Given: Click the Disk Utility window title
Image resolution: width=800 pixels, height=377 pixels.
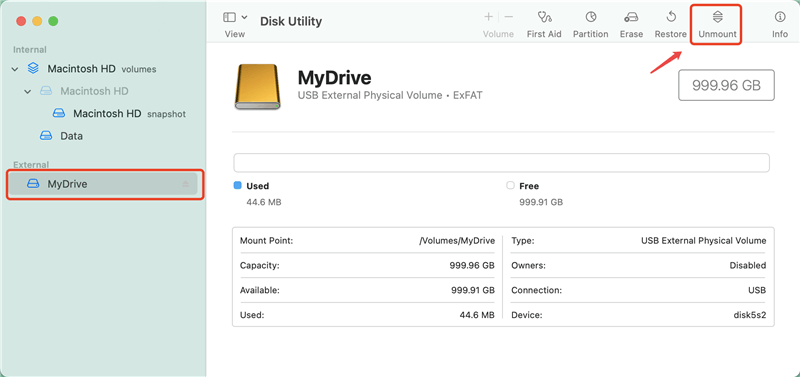Looking at the screenshot, I should tap(291, 21).
